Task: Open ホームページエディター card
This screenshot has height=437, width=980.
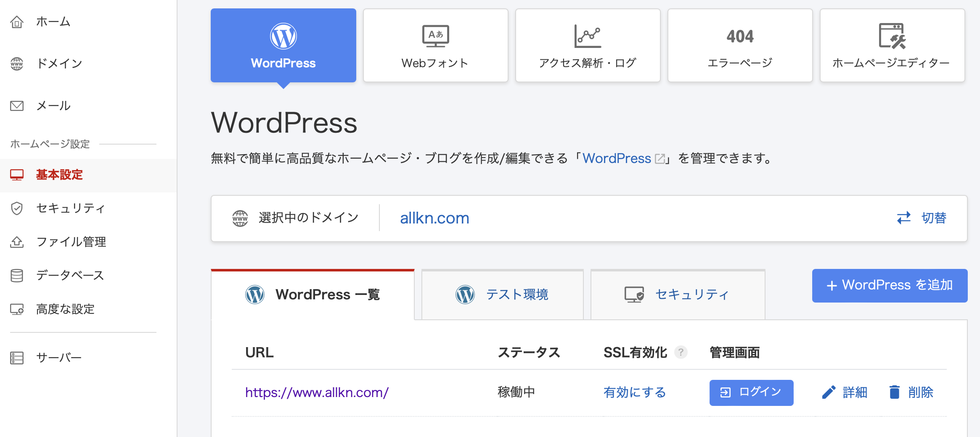Action: 893,45
